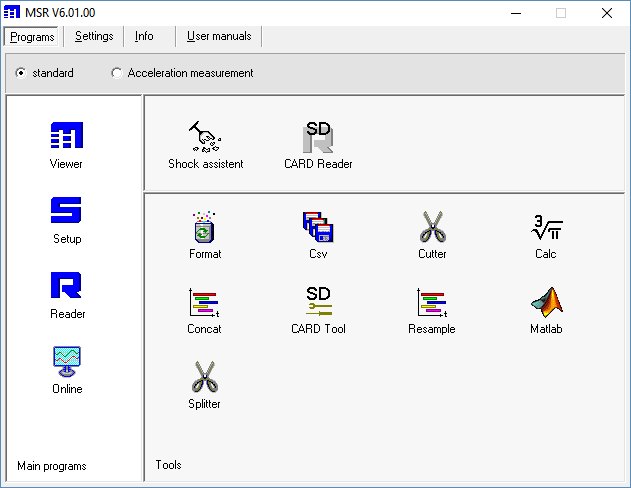
Task: Select the Acceleration measurement radio button
Action: tap(117, 73)
